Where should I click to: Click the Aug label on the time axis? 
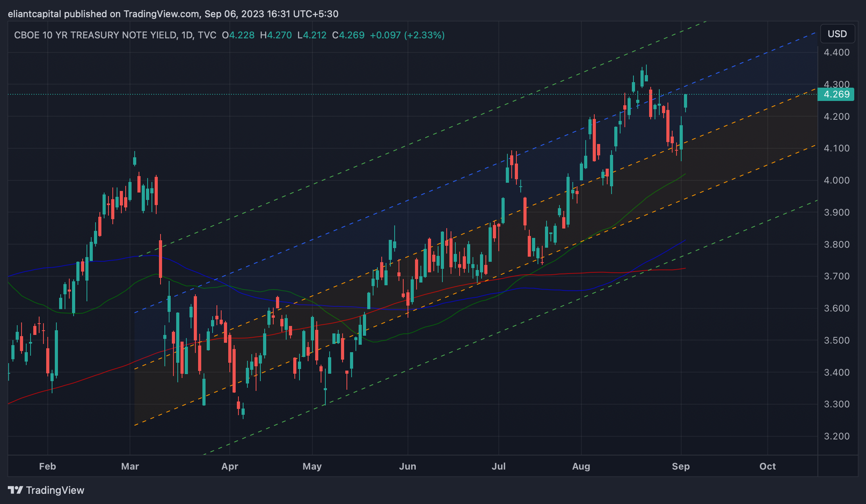pos(581,466)
